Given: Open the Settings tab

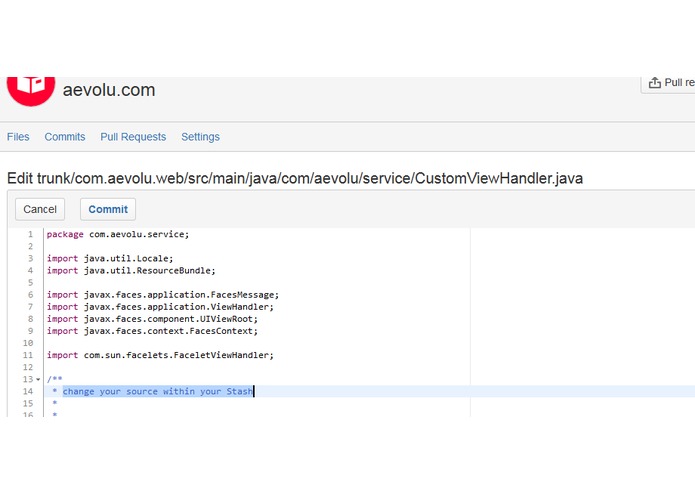Looking at the screenshot, I should 200,137.
